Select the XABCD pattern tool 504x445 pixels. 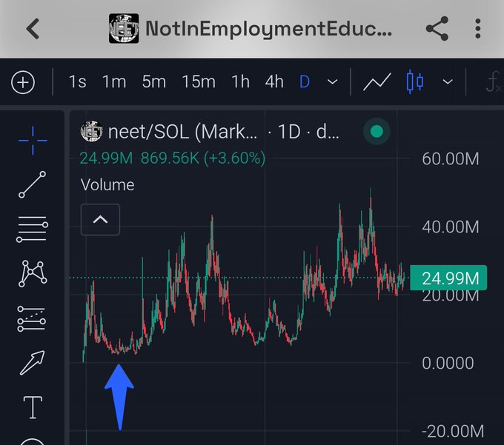(x=33, y=273)
